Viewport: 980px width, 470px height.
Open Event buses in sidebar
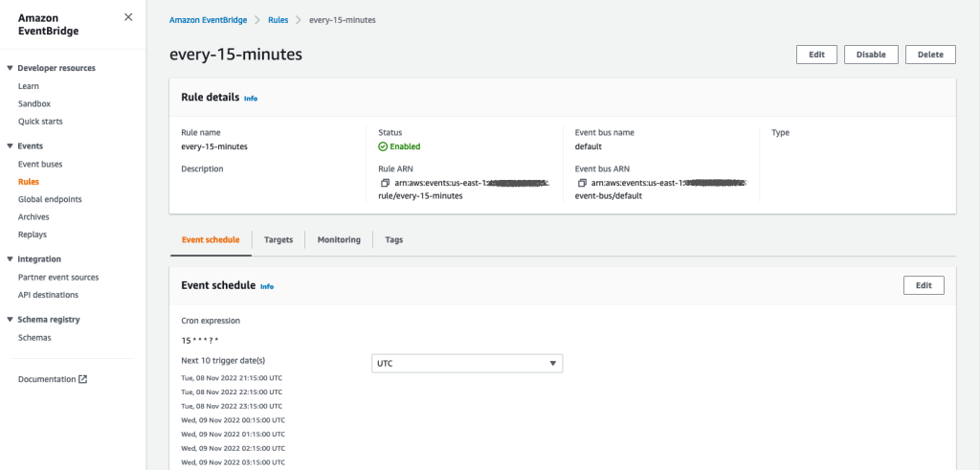(40, 165)
